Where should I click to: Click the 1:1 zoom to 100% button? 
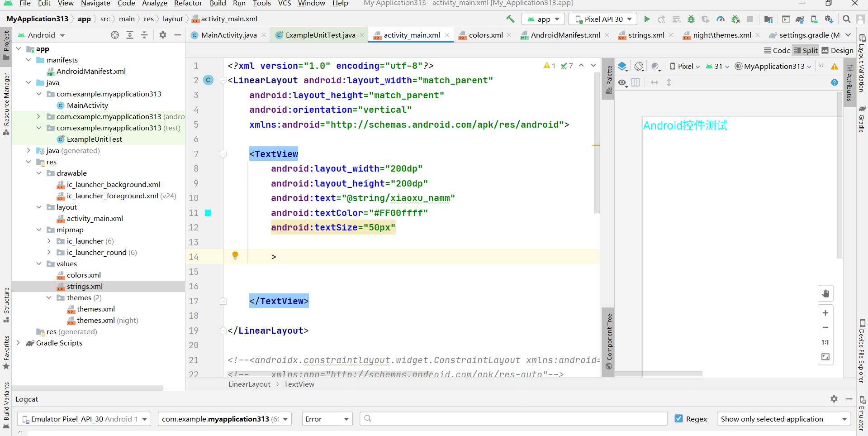(825, 342)
